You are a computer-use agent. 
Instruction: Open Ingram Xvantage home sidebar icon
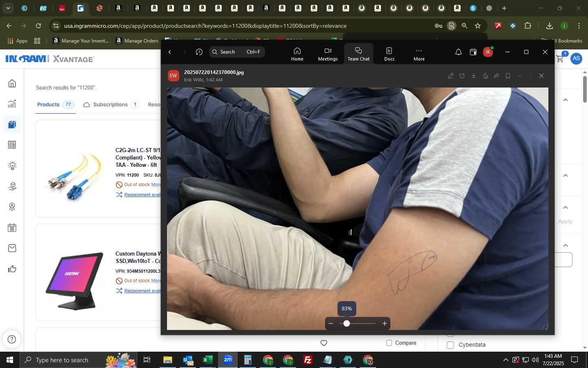pyautogui.click(x=12, y=83)
